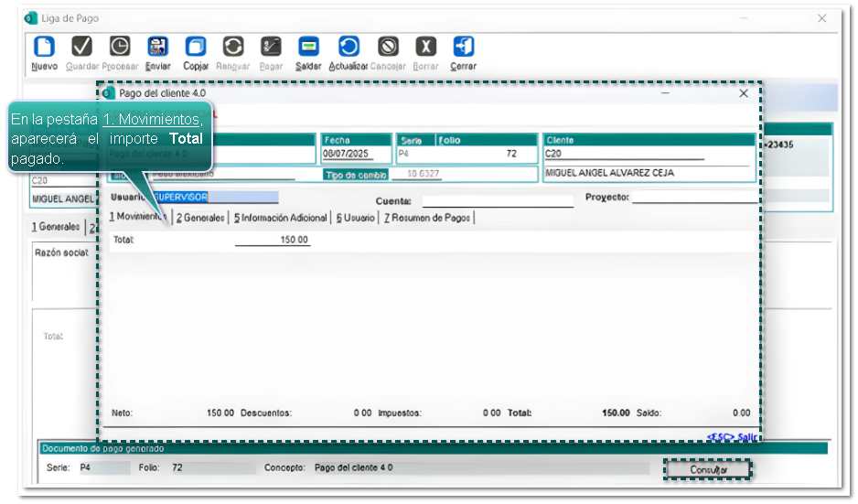Screen dimensions: 858x504
Task: Click the <ESC> Salir link
Action: point(732,437)
